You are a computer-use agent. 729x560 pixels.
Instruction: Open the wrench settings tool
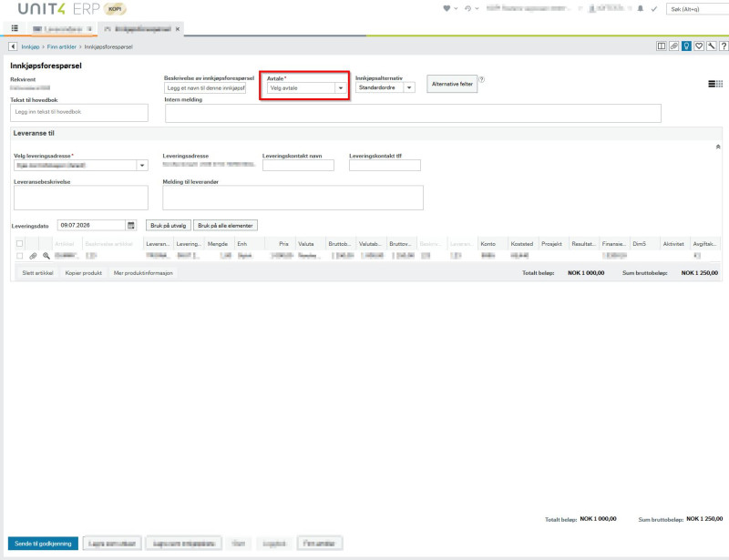point(712,46)
